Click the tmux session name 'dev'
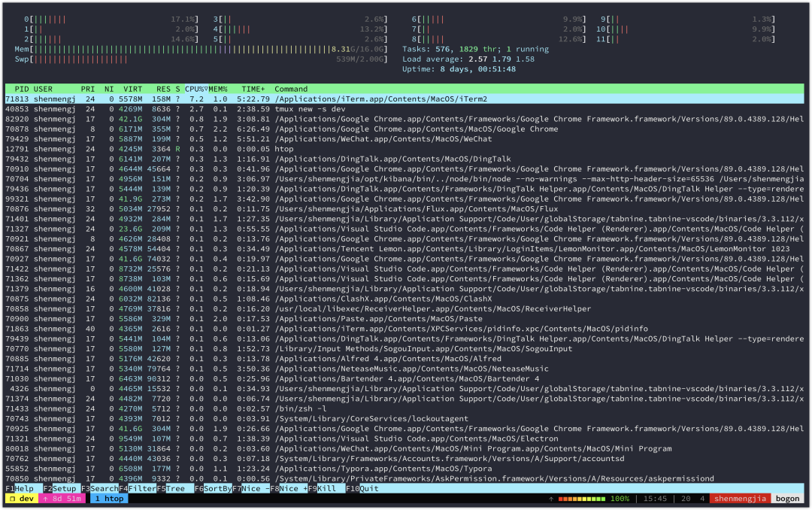The height and width of the screenshot is (510, 812). pyautogui.click(x=22, y=499)
